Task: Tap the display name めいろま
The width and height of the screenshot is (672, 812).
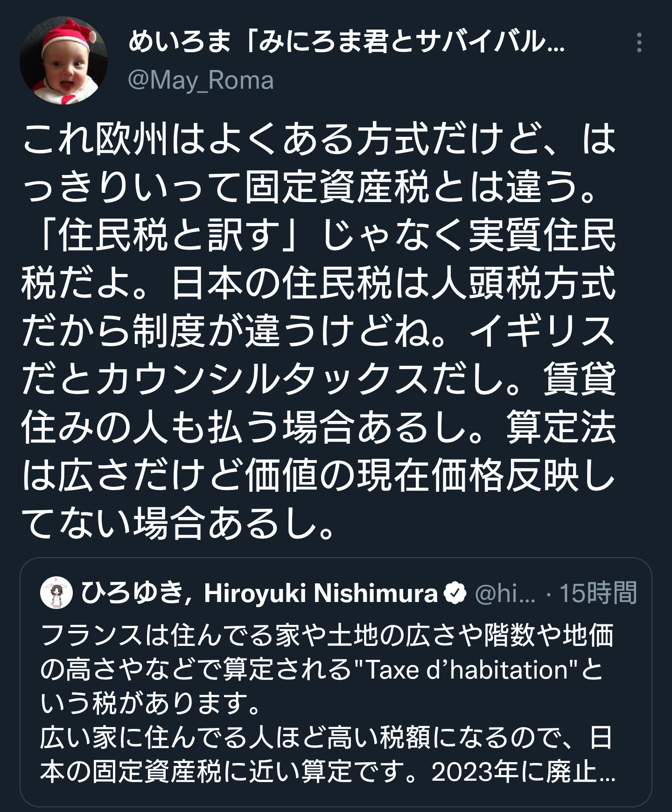Action: click(179, 43)
